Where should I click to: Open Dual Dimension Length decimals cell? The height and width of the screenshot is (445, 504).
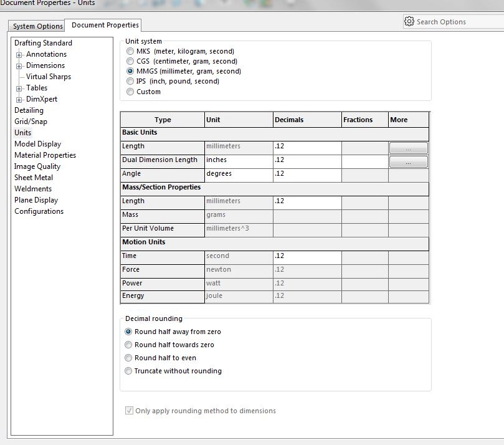[307, 161]
